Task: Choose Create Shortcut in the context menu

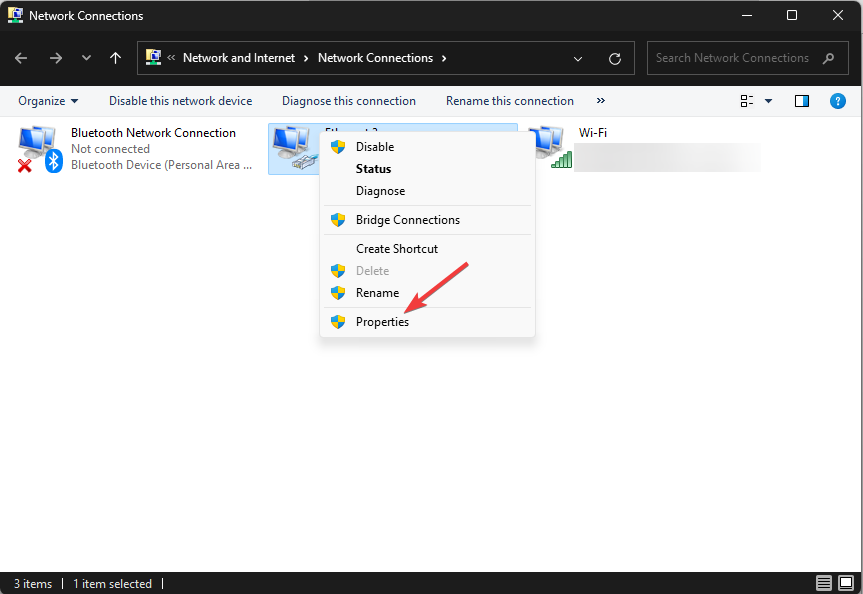Action: pos(427,249)
